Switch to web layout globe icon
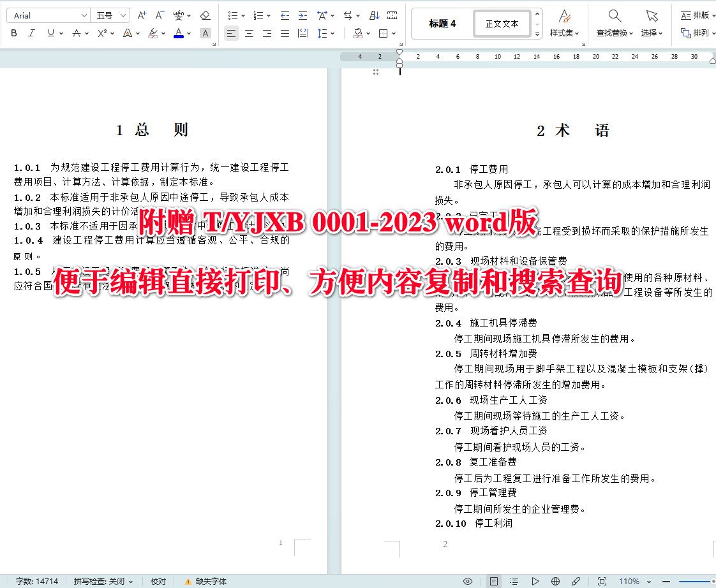This screenshot has height=588, width=716. pos(555,581)
